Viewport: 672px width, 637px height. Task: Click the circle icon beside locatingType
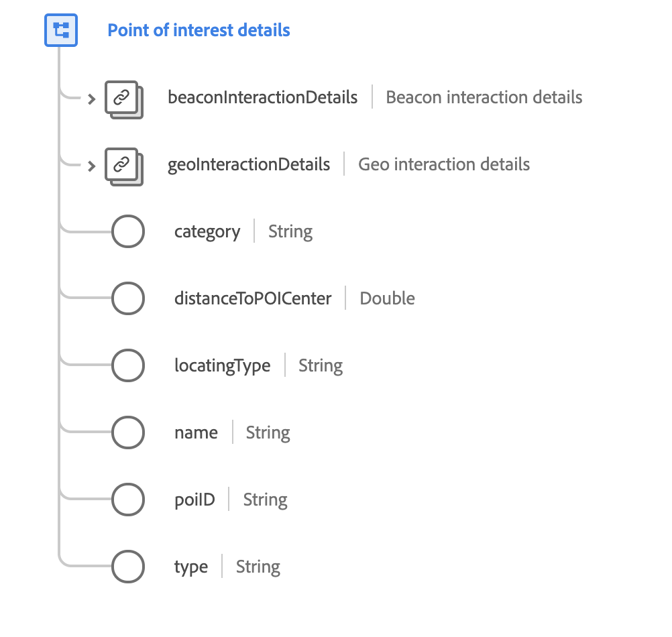127,366
